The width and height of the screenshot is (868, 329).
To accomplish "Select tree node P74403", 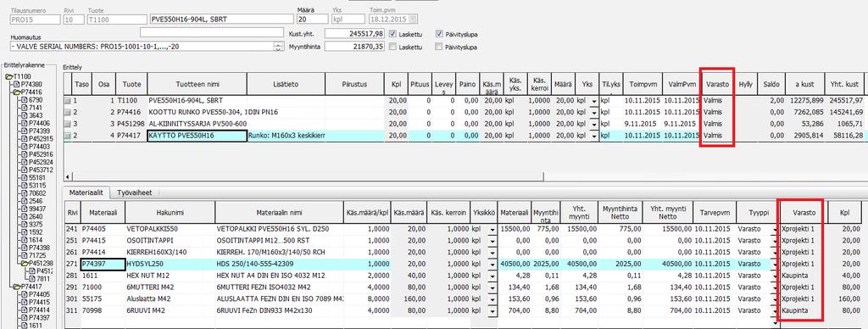I will click(39, 147).
